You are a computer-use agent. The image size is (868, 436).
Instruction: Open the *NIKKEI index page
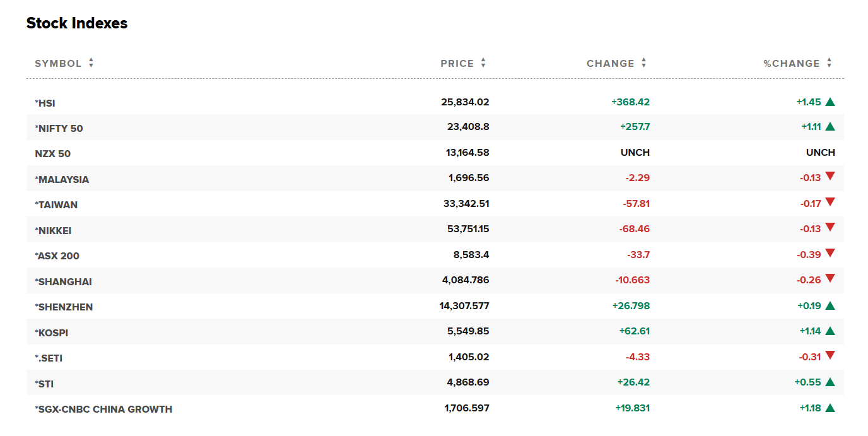coord(53,231)
